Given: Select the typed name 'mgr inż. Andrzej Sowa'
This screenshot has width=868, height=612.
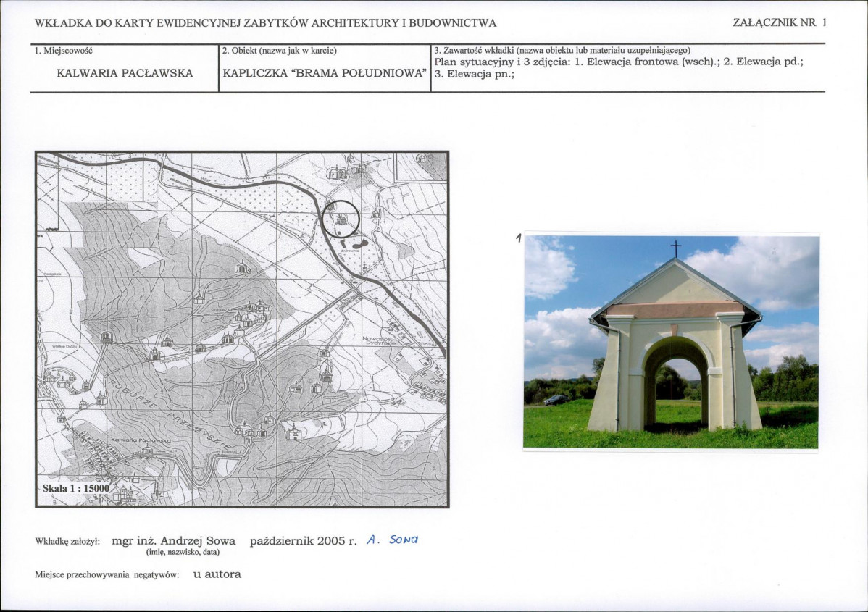Looking at the screenshot, I should [174, 541].
